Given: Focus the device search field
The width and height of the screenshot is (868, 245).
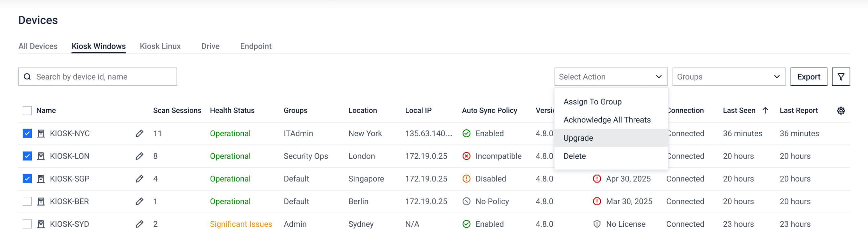Looking at the screenshot, I should point(101,77).
